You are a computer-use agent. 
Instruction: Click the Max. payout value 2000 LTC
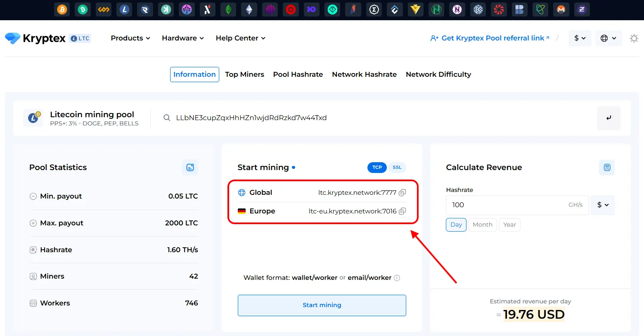[181, 223]
